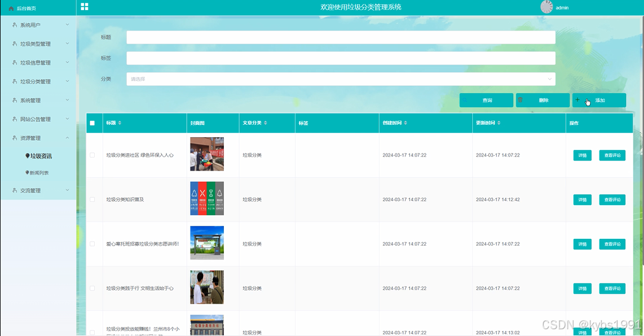The width and height of the screenshot is (644, 336).
Task: Sort by 创建时间 column arrows
Action: click(405, 123)
